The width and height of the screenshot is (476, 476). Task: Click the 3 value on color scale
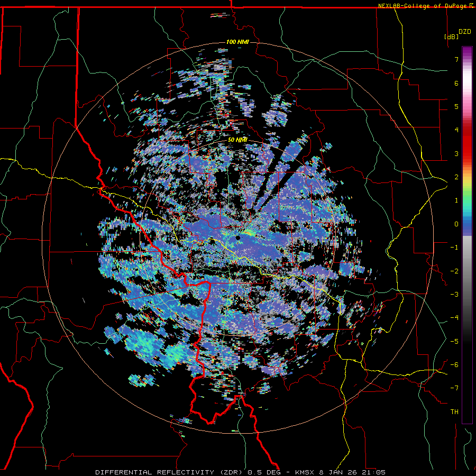(x=456, y=153)
